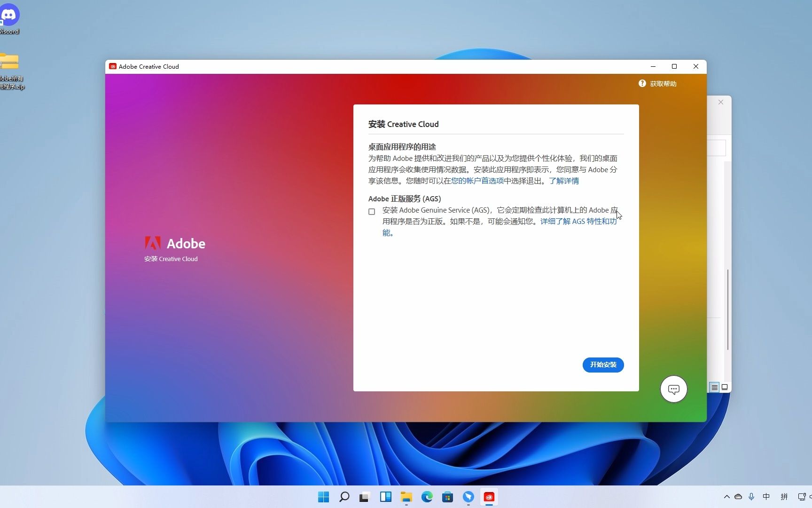Click the OneDrive cloud tray icon
Screen dimensions: 812x508
click(x=738, y=497)
